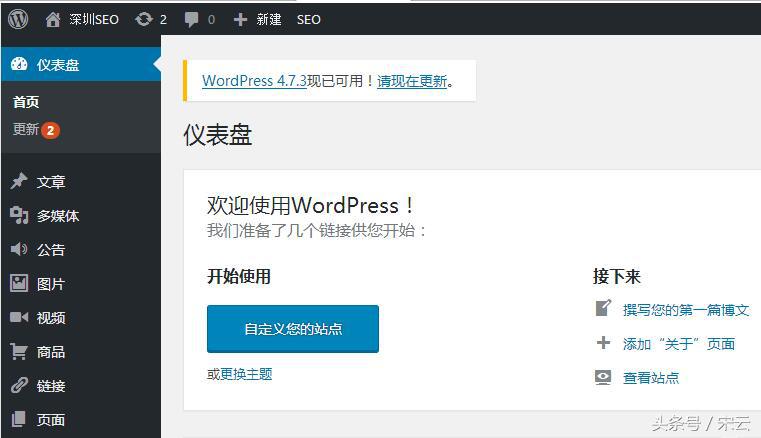Select 首页 submenu item

[26, 102]
